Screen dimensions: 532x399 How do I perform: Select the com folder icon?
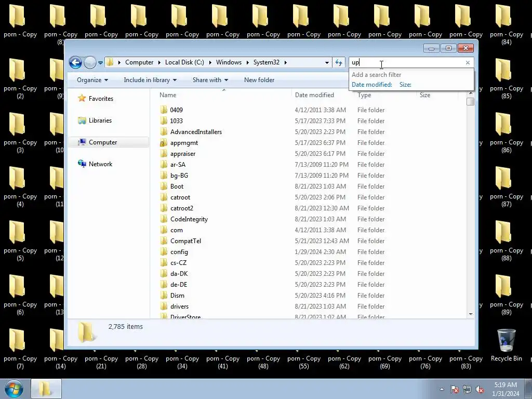pos(164,230)
